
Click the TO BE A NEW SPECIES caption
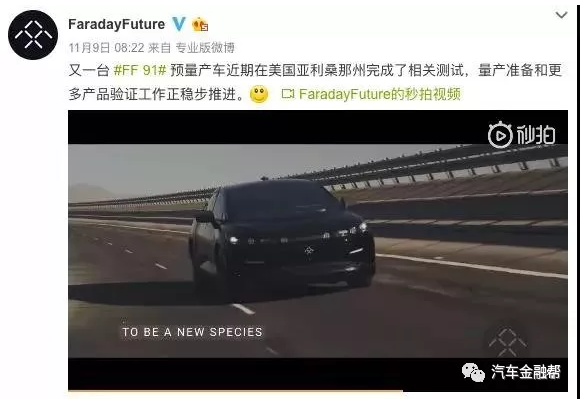coord(192,332)
